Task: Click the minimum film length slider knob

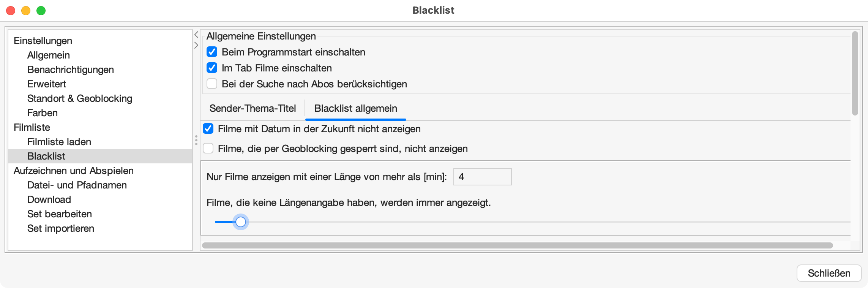Action: (241, 222)
